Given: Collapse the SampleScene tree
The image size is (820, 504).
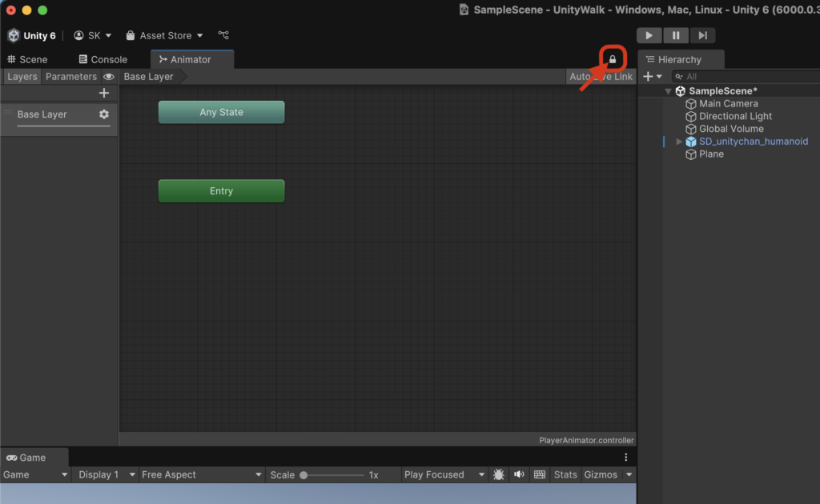Looking at the screenshot, I should tap(668, 91).
